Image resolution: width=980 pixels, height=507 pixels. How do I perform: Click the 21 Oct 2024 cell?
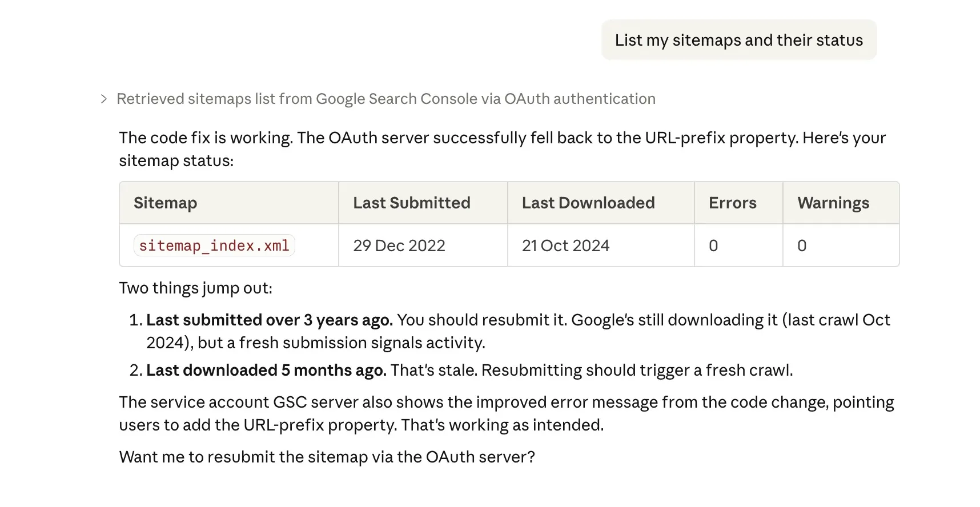click(x=565, y=246)
